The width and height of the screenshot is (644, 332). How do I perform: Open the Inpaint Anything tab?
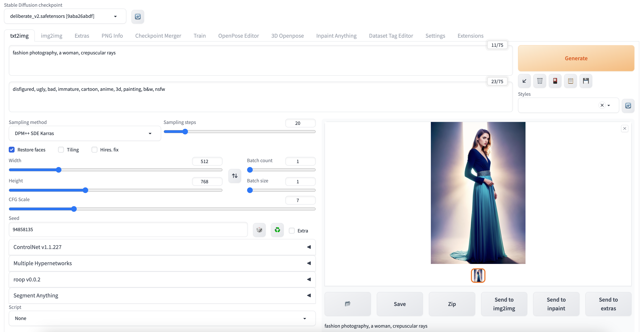(336, 36)
